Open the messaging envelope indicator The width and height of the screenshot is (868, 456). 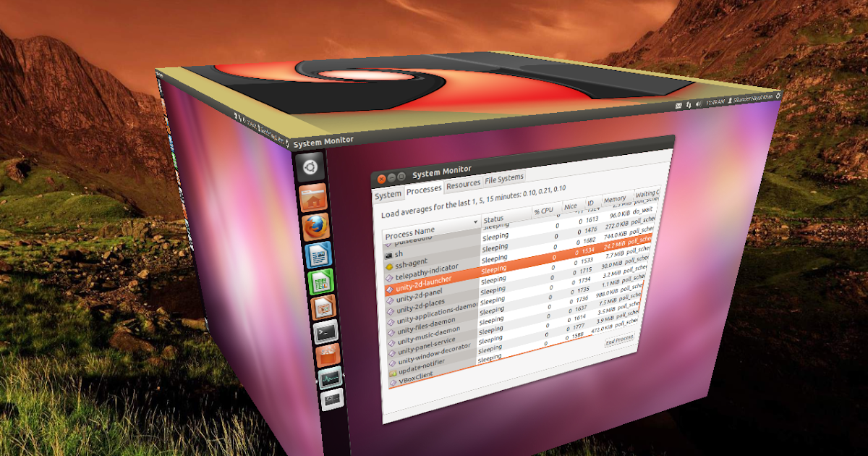(x=678, y=105)
